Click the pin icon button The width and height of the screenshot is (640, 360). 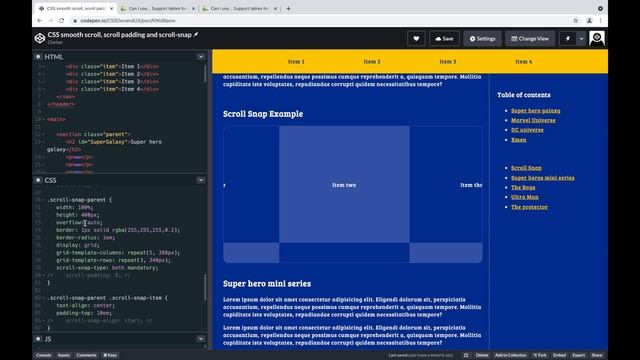tap(568, 39)
